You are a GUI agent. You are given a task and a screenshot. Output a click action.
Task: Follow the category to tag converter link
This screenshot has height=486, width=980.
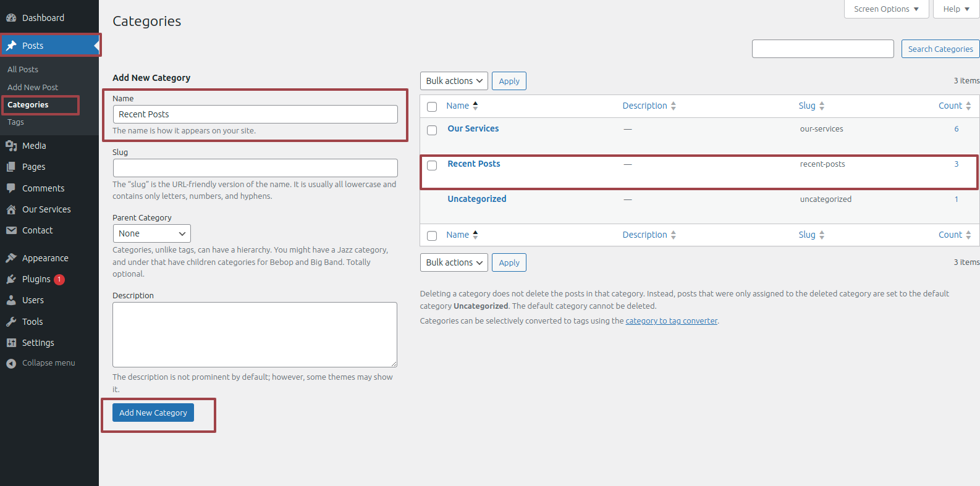671,321
